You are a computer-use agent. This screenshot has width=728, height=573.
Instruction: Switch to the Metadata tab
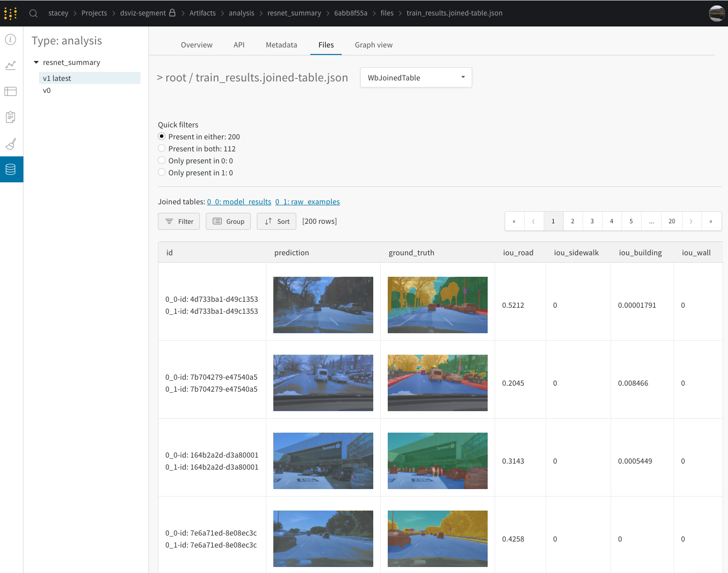(281, 45)
